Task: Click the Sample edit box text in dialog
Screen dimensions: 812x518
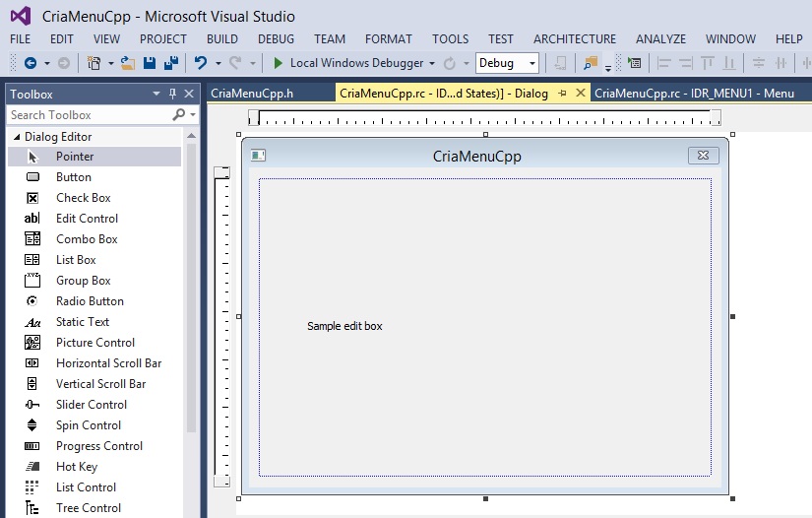Action: [x=344, y=326]
